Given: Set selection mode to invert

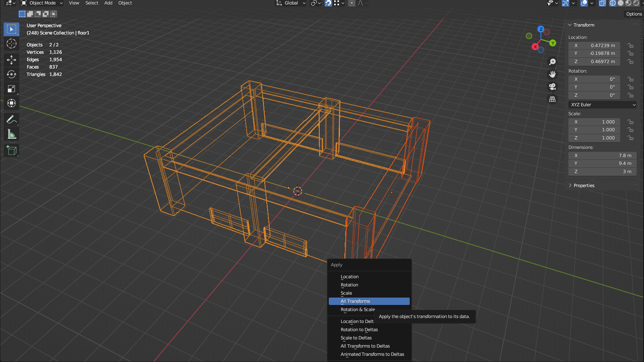Looking at the screenshot, I should (46, 14).
